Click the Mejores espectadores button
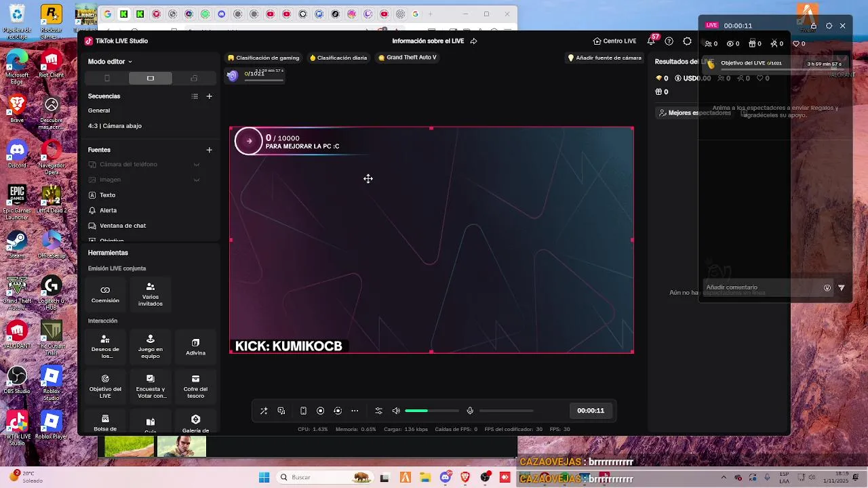This screenshot has height=488, width=868. (694, 113)
